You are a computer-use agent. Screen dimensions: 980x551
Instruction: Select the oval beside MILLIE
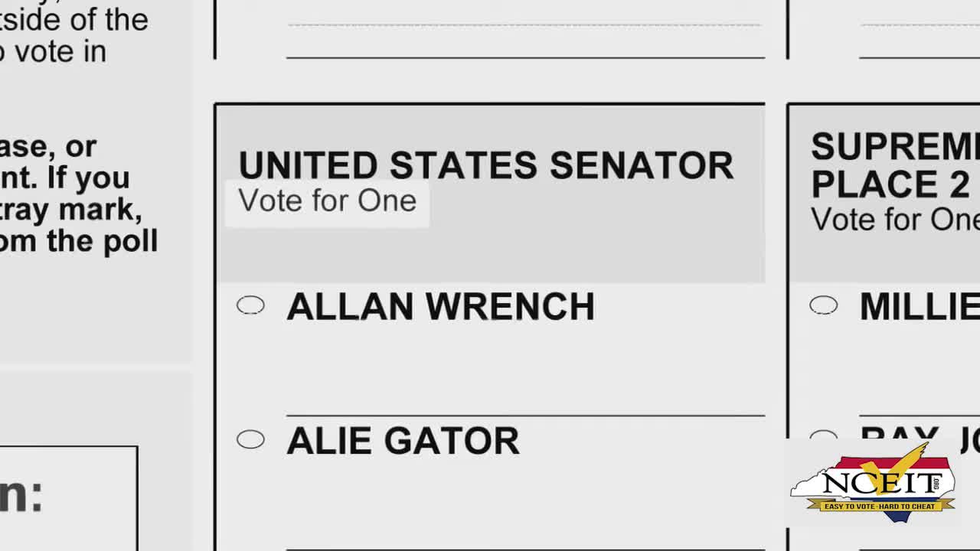(x=823, y=305)
